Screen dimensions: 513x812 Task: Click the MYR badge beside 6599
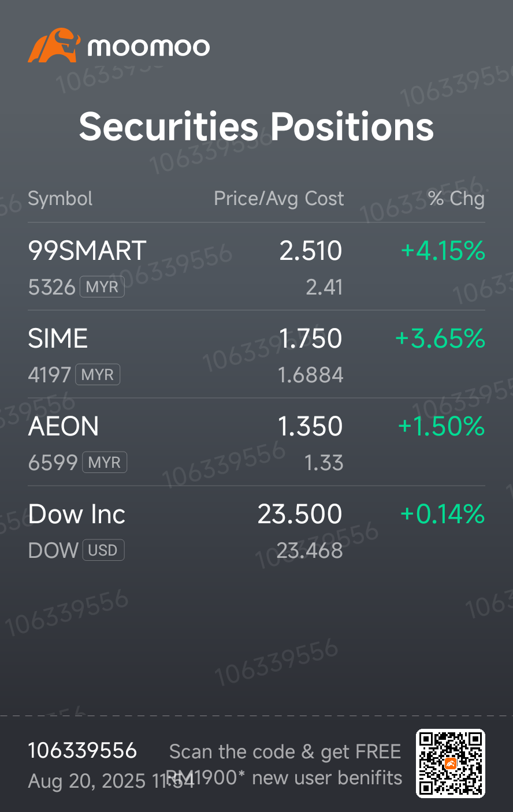105,462
